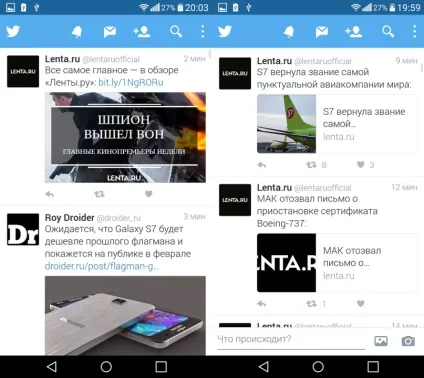Attach a gallery image to the new tweet

(x=381, y=341)
